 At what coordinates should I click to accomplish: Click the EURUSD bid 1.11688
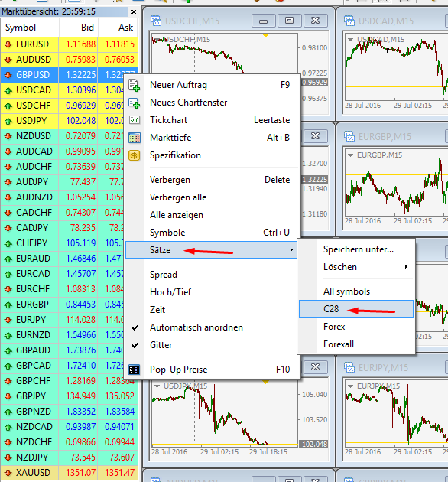80,44
